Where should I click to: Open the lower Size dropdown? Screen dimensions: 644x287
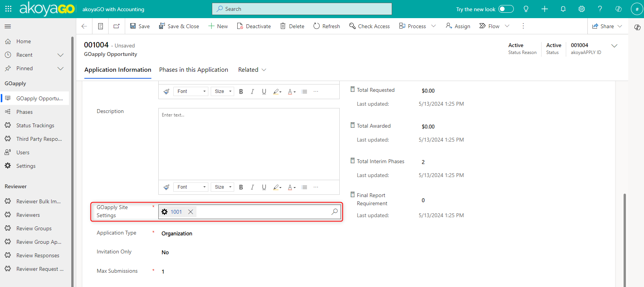pyautogui.click(x=223, y=187)
